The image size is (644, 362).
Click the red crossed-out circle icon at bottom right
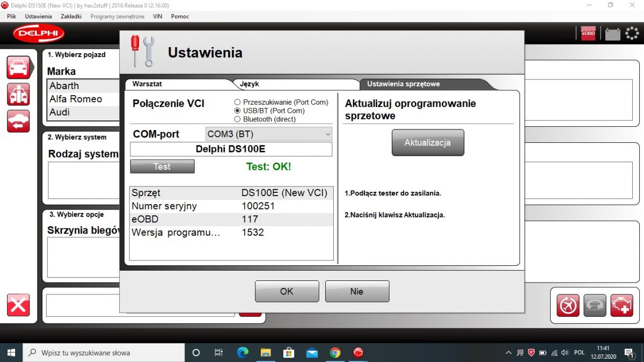[568, 305]
